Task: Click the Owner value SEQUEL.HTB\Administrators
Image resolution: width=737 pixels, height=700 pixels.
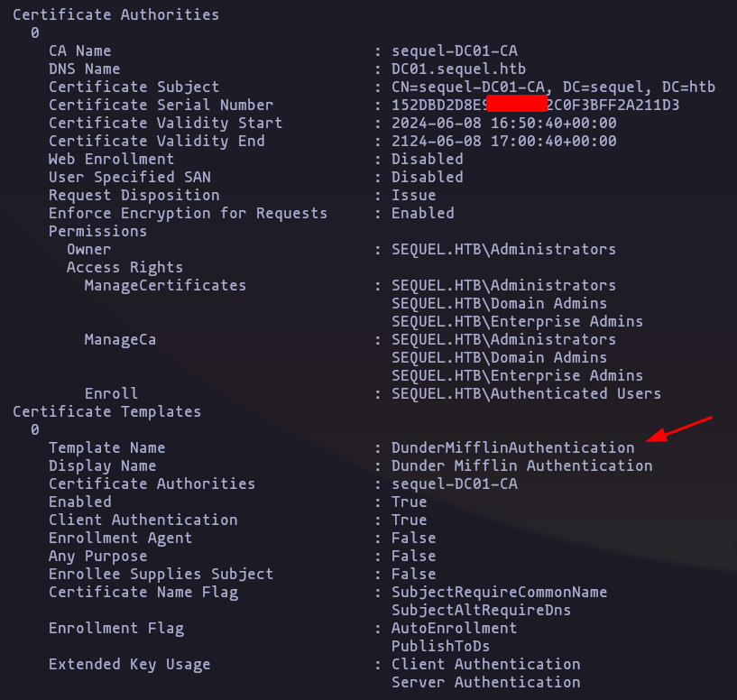Action: 503,249
